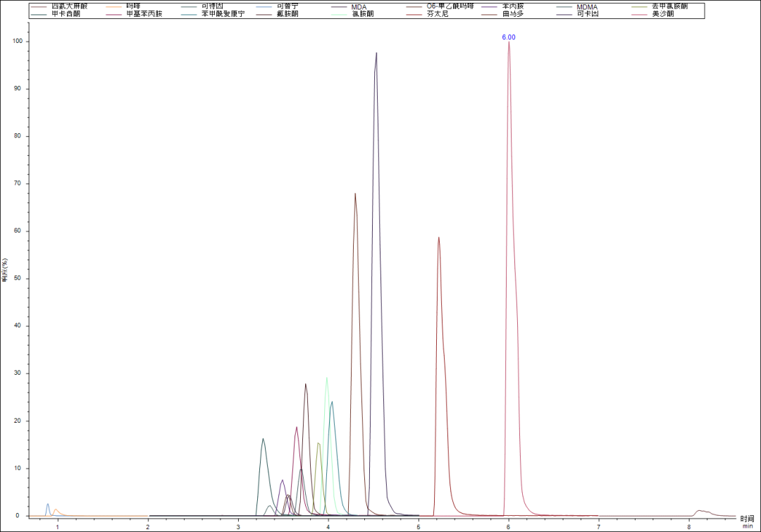Click the x-axis tick label 7
Viewport: 761px width, 532px height.
click(x=599, y=526)
